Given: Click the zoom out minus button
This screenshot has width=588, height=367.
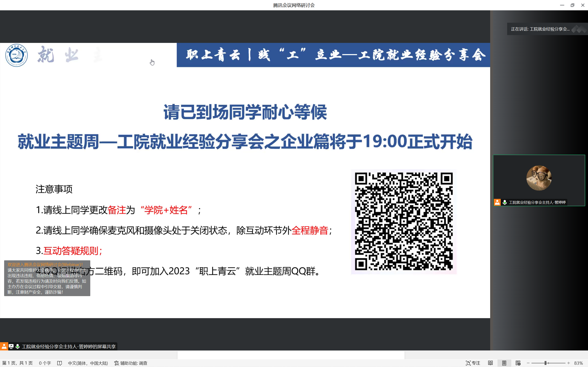Looking at the screenshot, I should tap(528, 363).
